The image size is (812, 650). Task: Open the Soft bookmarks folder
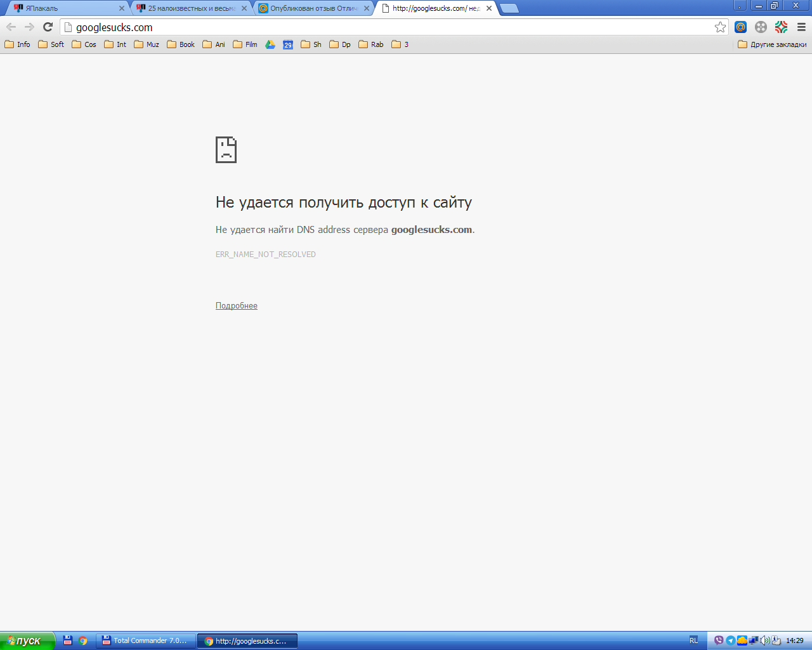[51, 44]
